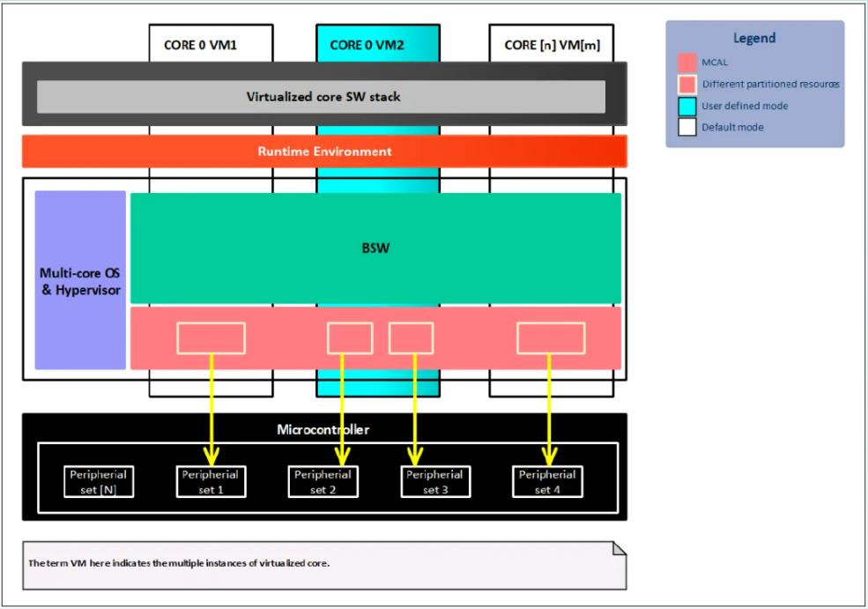Select the Default mode legend label

pos(732,127)
